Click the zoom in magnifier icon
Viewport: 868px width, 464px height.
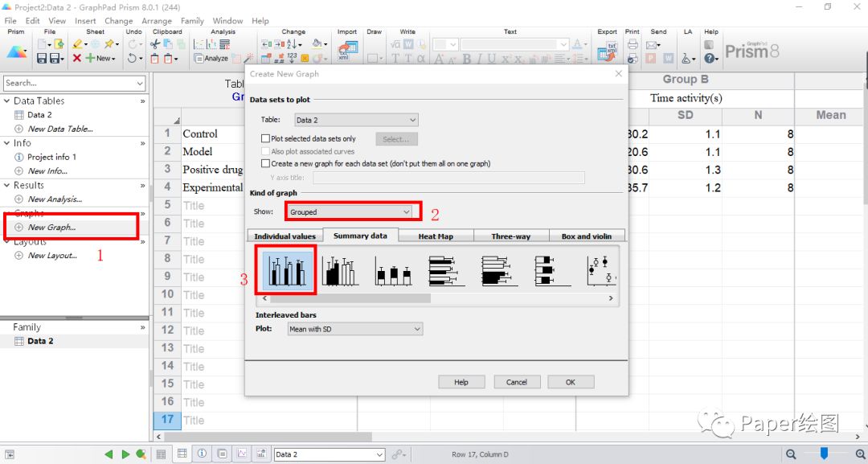pos(859,454)
